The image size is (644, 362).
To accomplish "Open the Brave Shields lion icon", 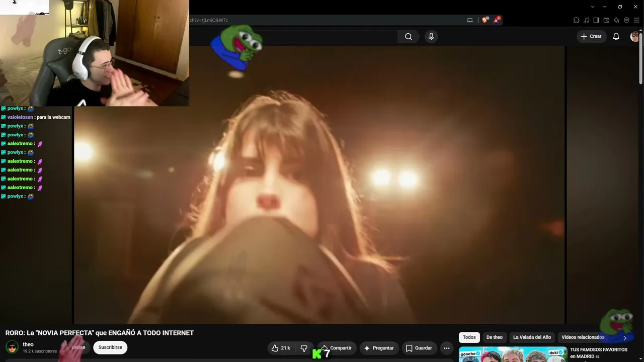I will pos(485,20).
